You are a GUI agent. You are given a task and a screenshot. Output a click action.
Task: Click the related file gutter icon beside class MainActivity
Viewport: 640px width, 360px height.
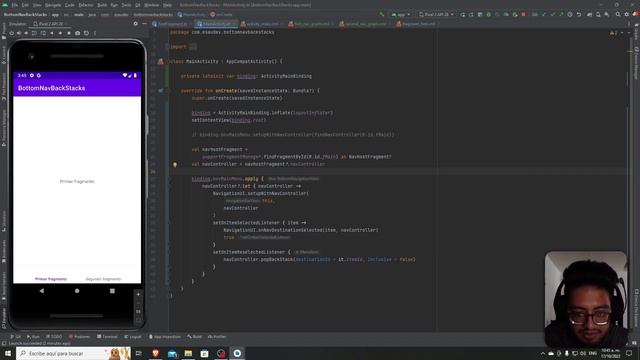pyautogui.click(x=160, y=61)
